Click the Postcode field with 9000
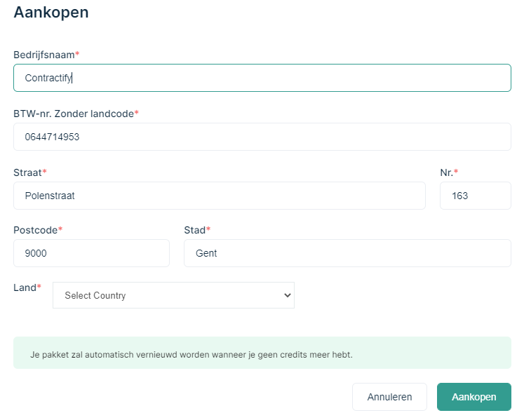 [x=91, y=253]
